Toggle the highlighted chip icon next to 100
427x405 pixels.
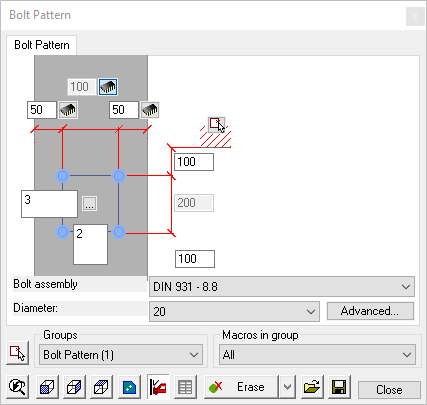(x=108, y=87)
